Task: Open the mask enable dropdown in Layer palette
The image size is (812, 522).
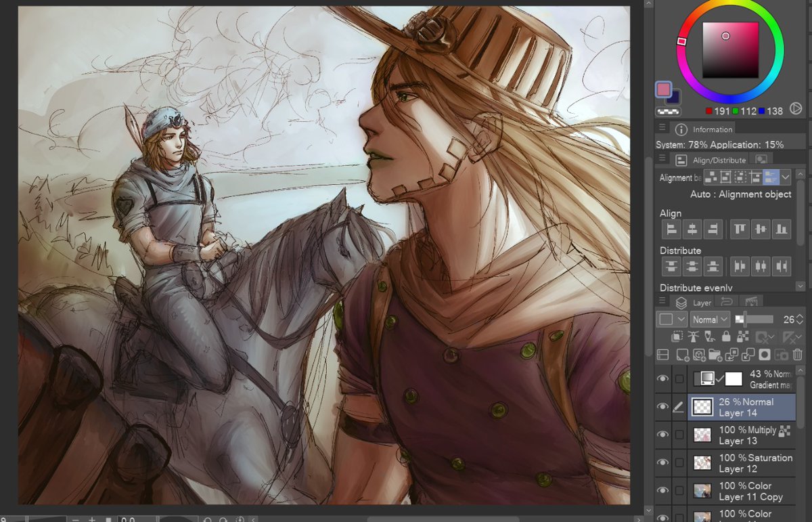Action: pos(766,336)
